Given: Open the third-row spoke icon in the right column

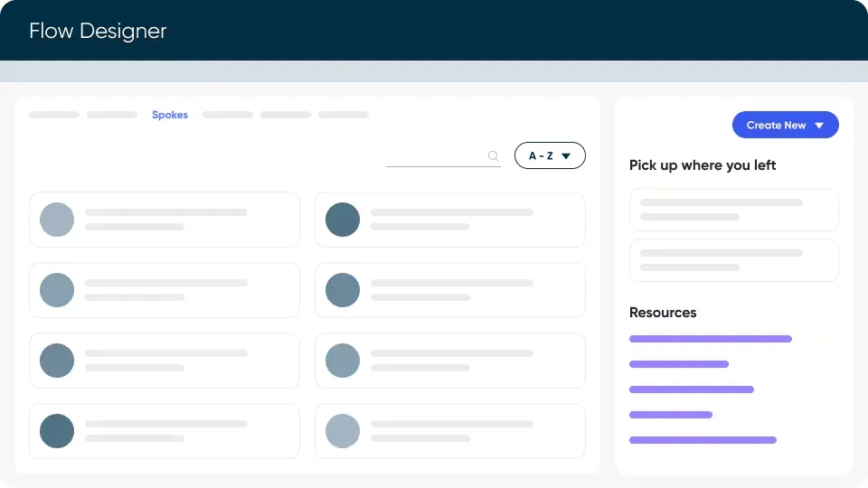Looking at the screenshot, I should 343,361.
